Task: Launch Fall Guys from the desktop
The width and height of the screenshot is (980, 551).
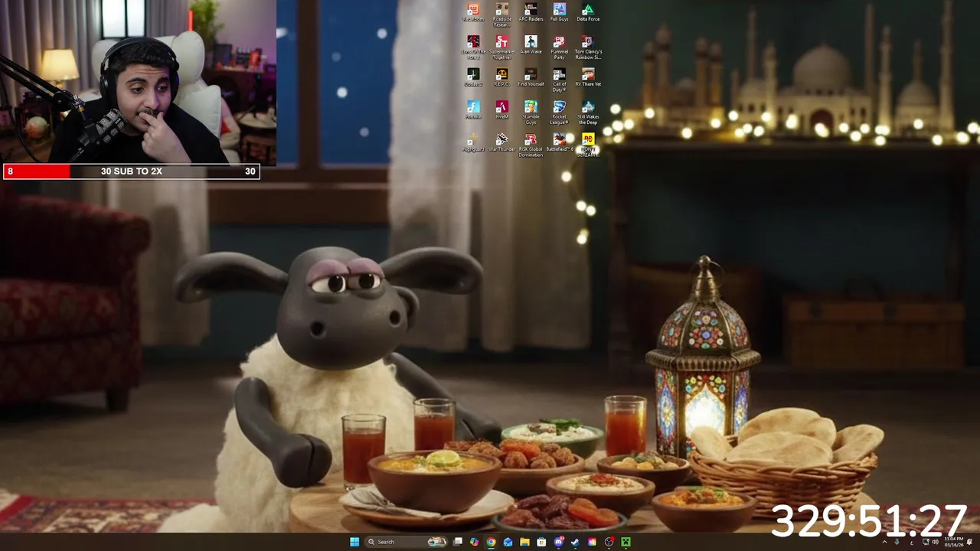Action: [560, 12]
